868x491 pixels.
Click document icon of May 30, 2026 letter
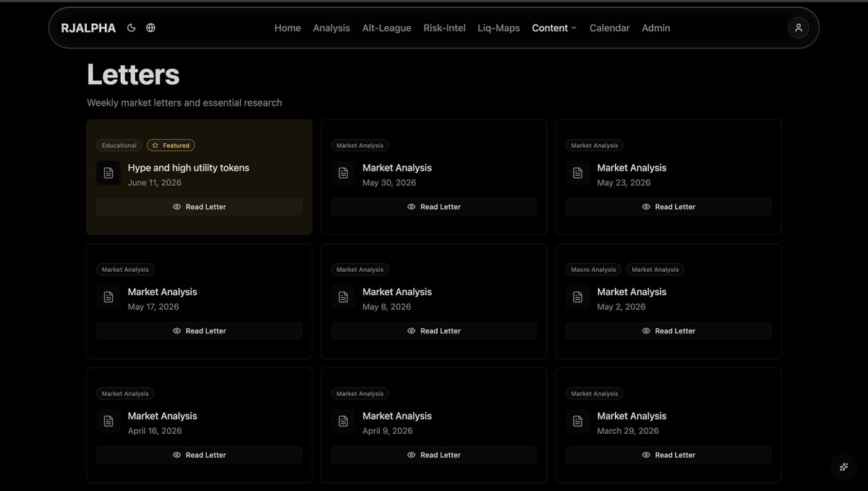tap(343, 173)
